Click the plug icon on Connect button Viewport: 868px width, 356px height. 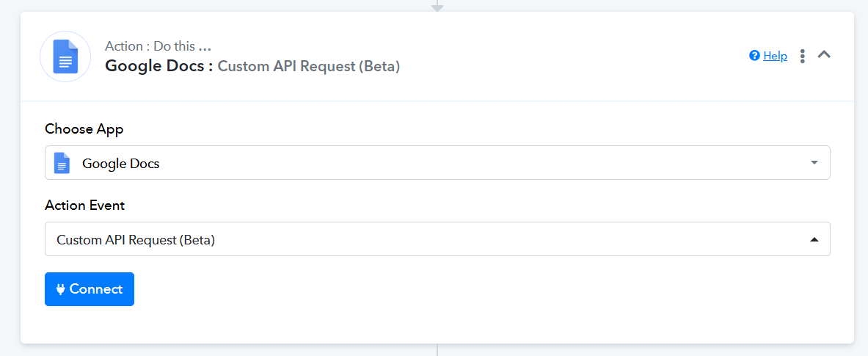(x=61, y=289)
